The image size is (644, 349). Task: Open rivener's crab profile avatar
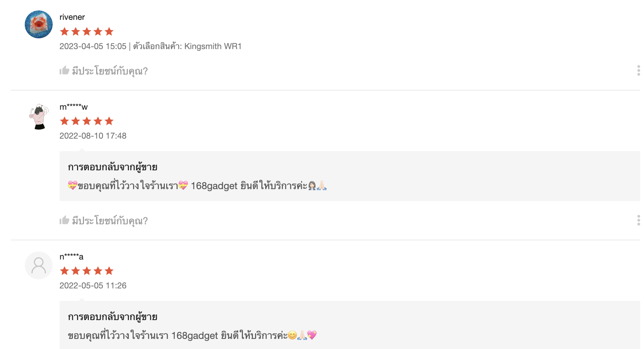39,24
